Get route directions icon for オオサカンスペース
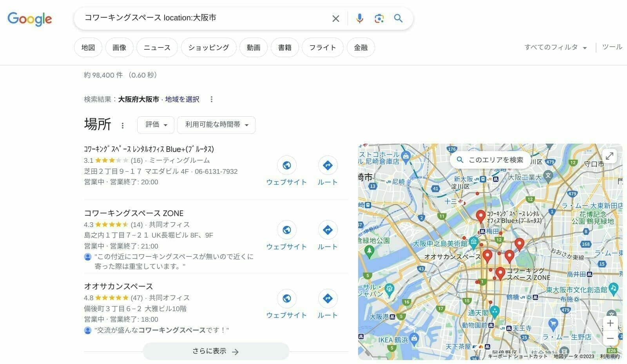The image size is (627, 364). (328, 298)
